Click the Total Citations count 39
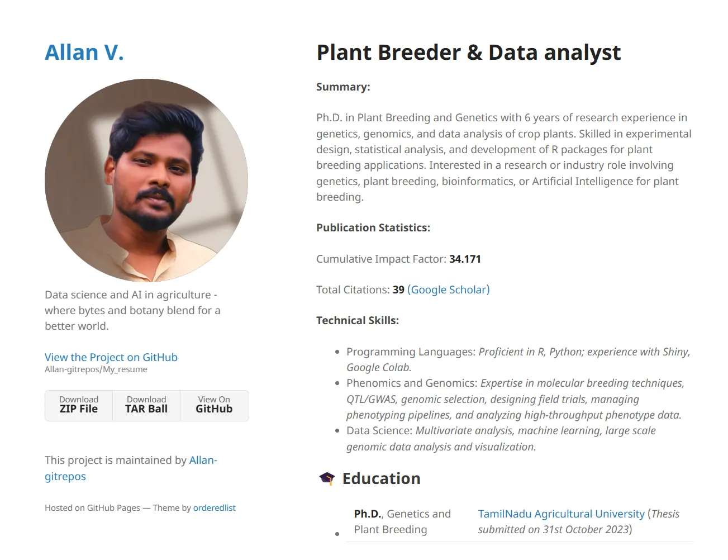 point(398,290)
